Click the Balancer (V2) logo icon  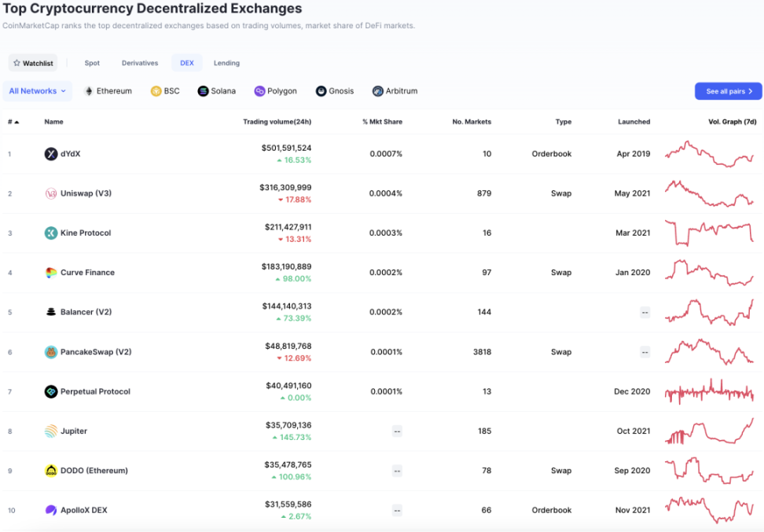[50, 312]
